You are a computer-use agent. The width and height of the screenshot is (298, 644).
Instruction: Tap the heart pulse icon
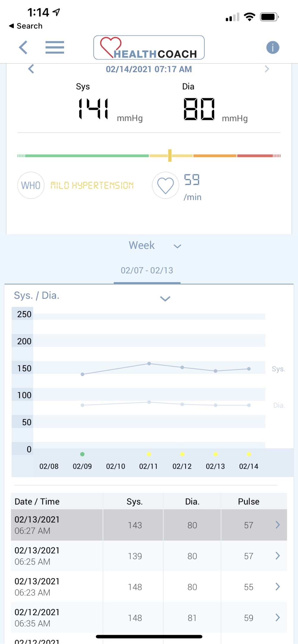click(x=165, y=185)
